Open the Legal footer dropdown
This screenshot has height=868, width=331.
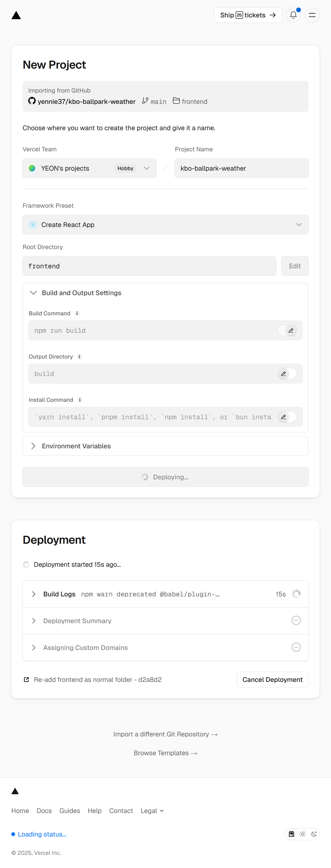[x=152, y=810]
